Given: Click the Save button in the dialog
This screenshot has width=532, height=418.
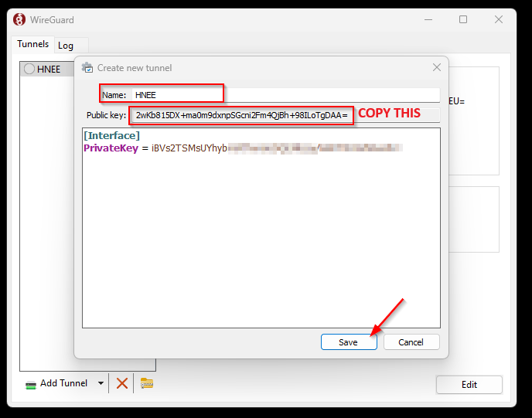Looking at the screenshot, I should pos(349,342).
